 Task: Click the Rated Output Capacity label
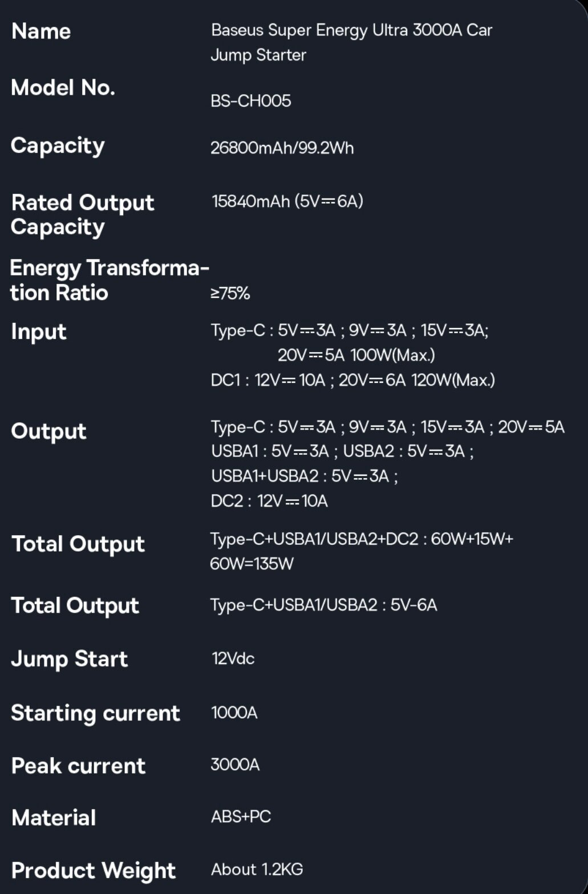pyautogui.click(x=82, y=215)
